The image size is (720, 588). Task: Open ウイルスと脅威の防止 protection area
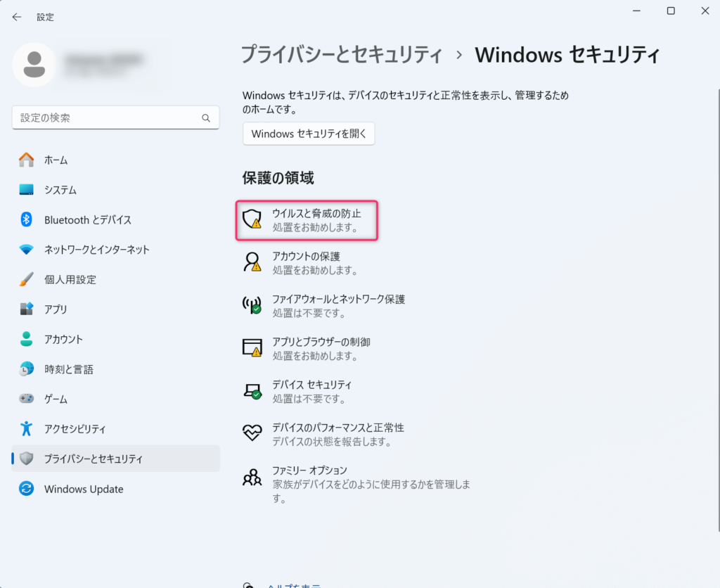307,220
